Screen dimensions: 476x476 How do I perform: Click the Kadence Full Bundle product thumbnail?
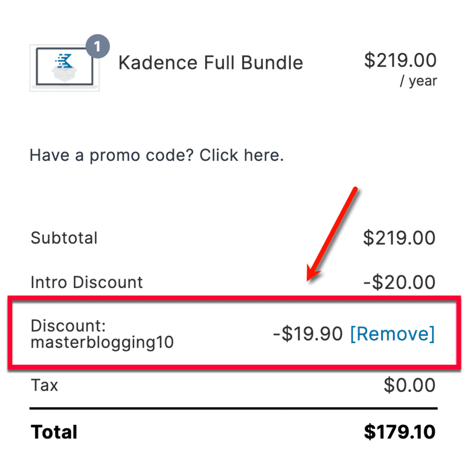[x=64, y=67]
